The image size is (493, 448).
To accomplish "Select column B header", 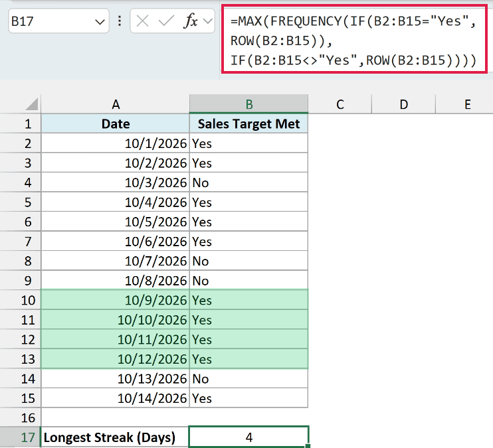I will 248,104.
